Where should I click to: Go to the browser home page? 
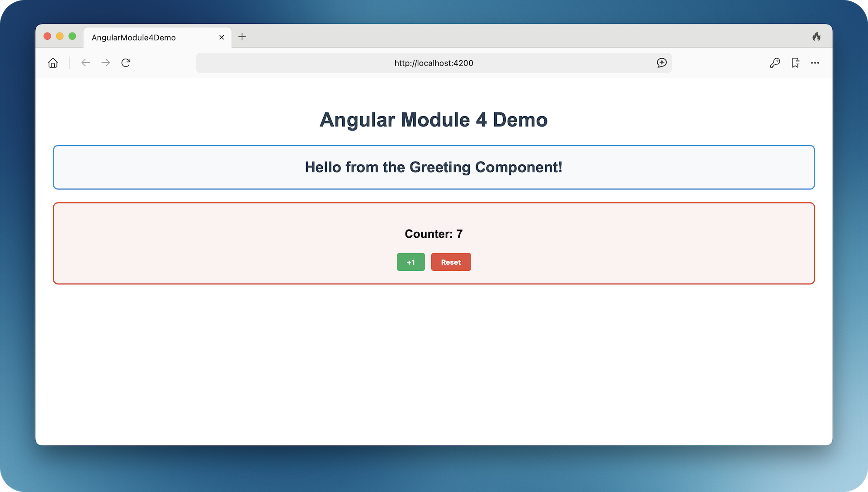pos(52,63)
